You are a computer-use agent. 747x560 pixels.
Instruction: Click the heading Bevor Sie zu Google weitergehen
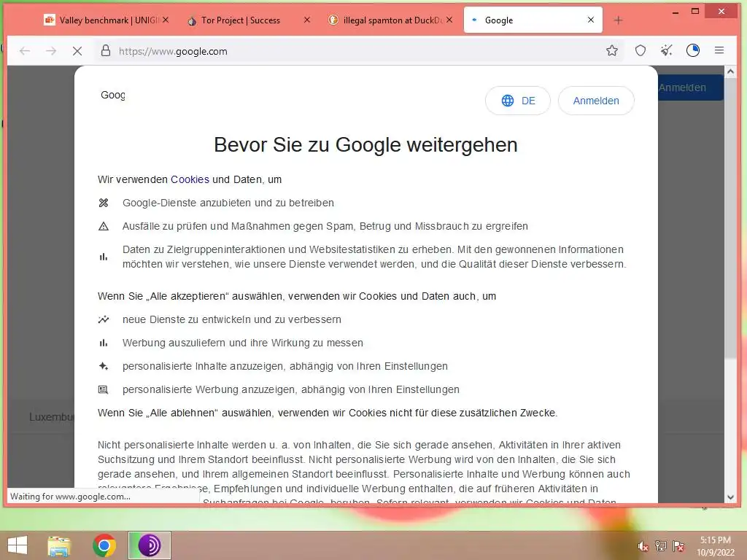365,145
